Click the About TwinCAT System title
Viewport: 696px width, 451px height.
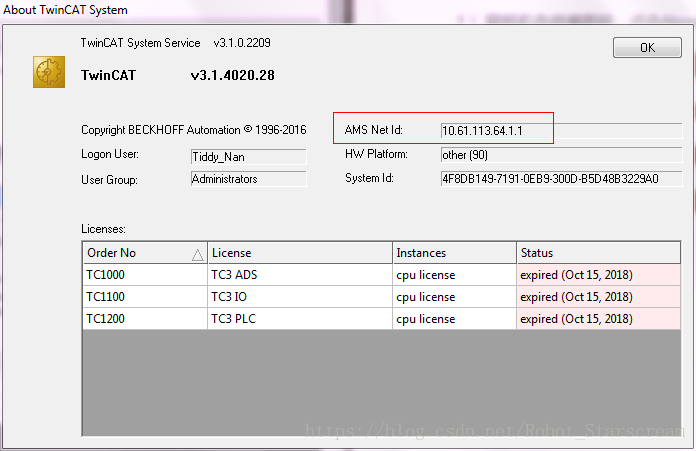pos(65,10)
